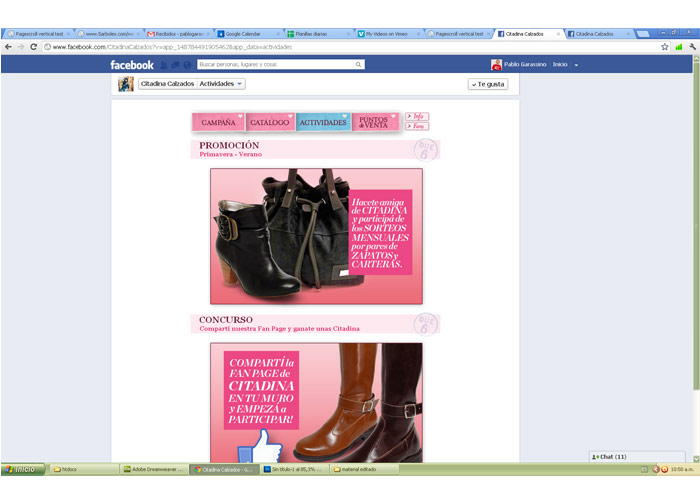Viewport: 700px width, 500px height.
Task: Open the PUNTOS de VENTA tab
Action: pyautogui.click(x=375, y=122)
